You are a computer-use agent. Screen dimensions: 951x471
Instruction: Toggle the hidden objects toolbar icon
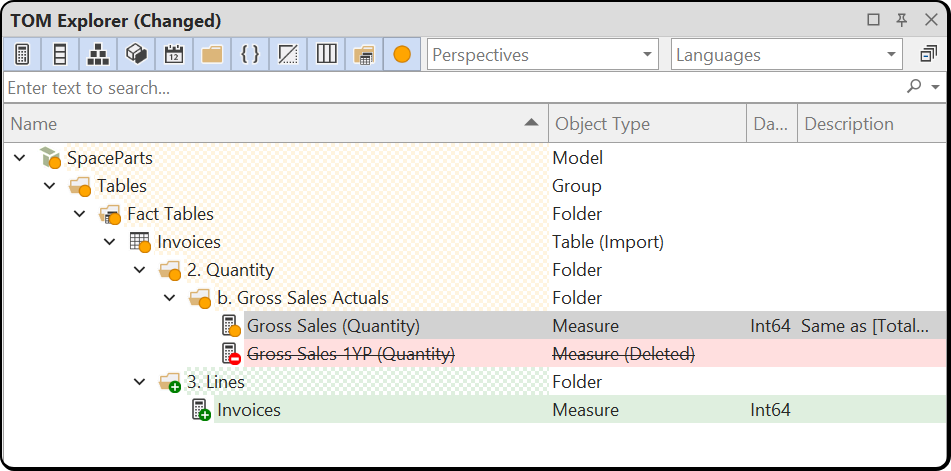click(x=287, y=55)
